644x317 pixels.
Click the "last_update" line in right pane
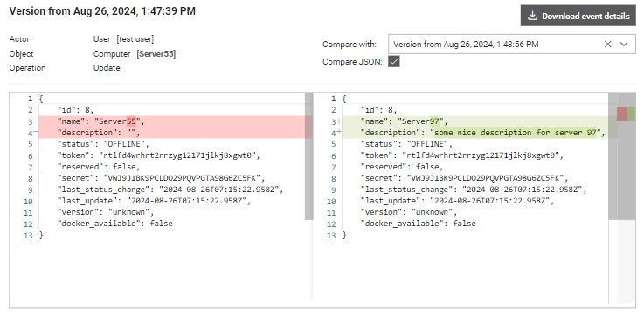pos(457,201)
